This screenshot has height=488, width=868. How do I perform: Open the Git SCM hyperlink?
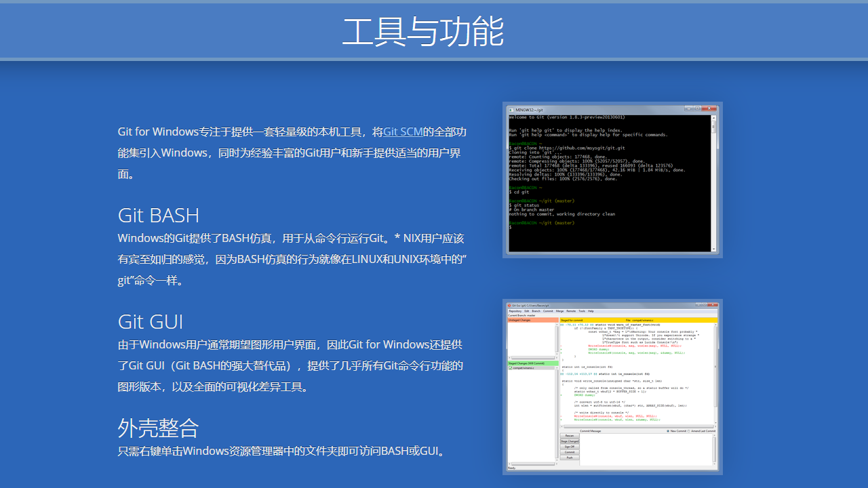(x=403, y=131)
